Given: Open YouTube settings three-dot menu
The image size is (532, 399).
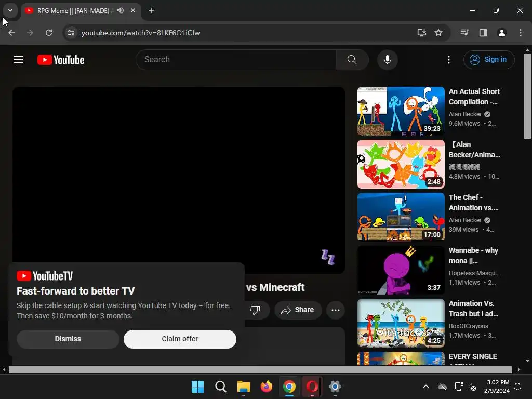Looking at the screenshot, I should (x=448, y=60).
